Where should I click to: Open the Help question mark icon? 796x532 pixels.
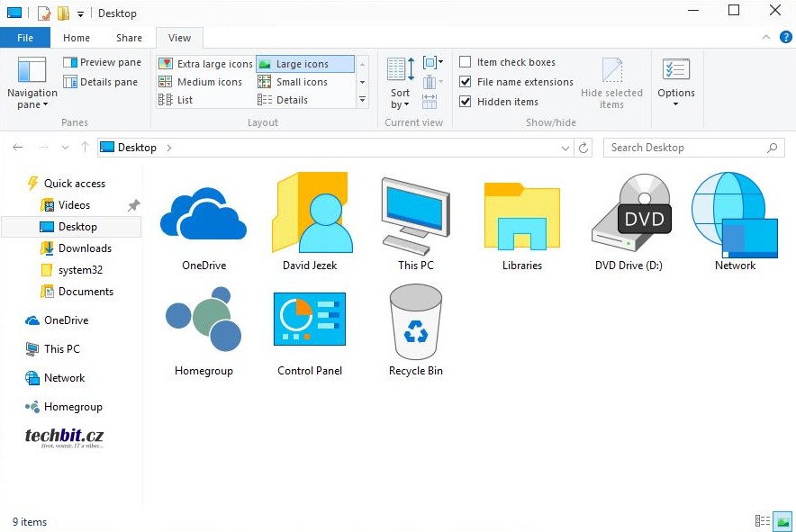[785, 38]
